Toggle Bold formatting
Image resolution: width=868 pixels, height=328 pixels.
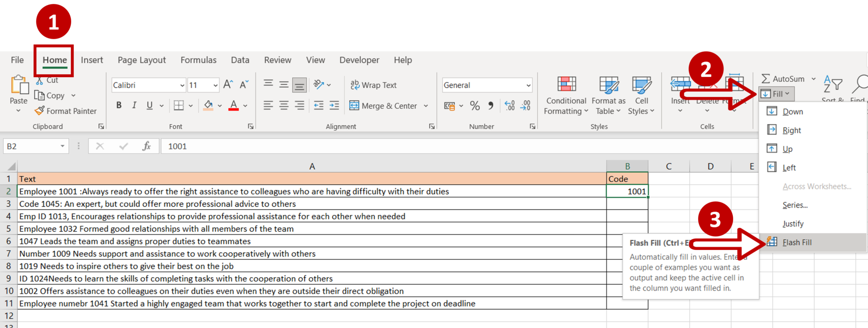pyautogui.click(x=119, y=105)
